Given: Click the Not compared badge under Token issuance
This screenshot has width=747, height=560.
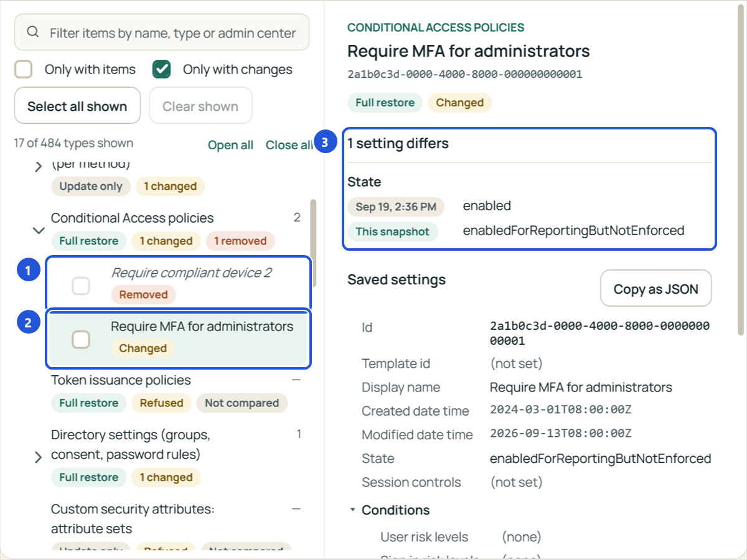Looking at the screenshot, I should [x=242, y=403].
